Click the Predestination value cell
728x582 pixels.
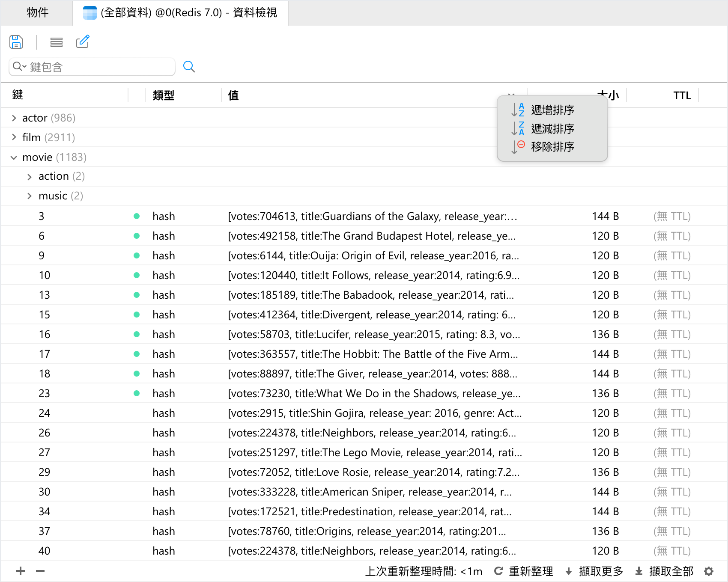(370, 511)
